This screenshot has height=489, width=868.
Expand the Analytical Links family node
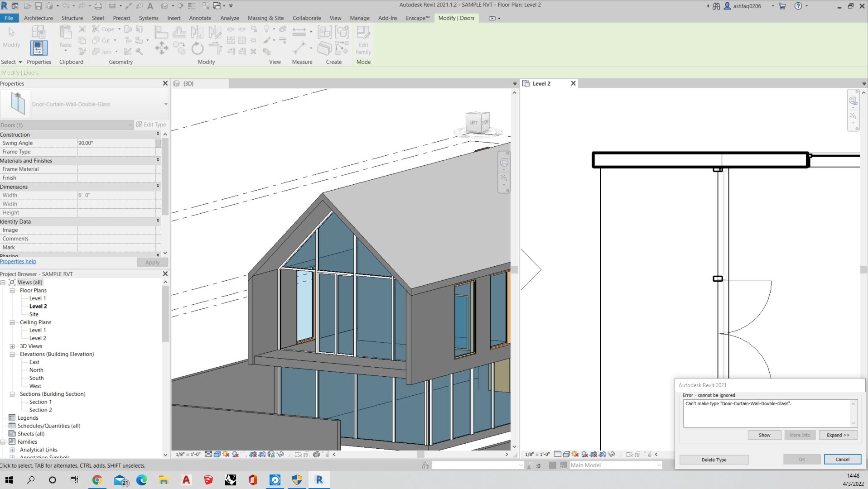pyautogui.click(x=12, y=450)
